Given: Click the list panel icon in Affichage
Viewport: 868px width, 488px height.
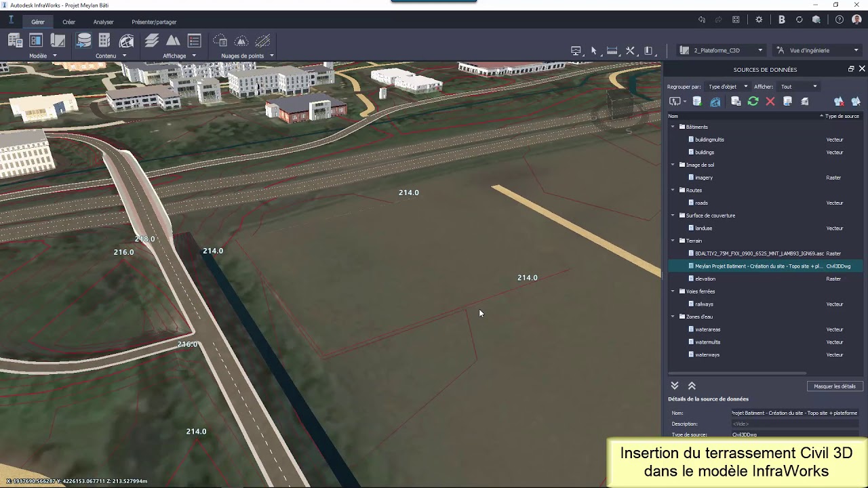Looking at the screenshot, I should [x=195, y=41].
